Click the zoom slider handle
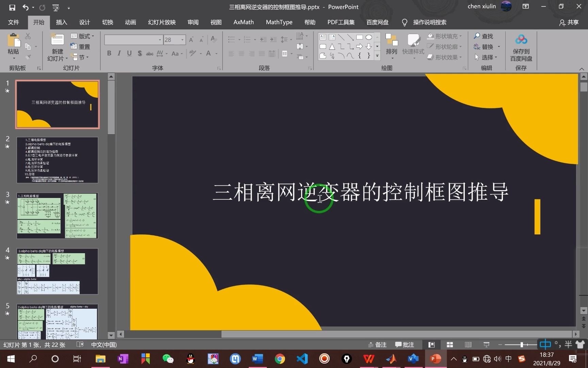Image resolution: width=588 pixels, height=368 pixels. pyautogui.click(x=522, y=345)
